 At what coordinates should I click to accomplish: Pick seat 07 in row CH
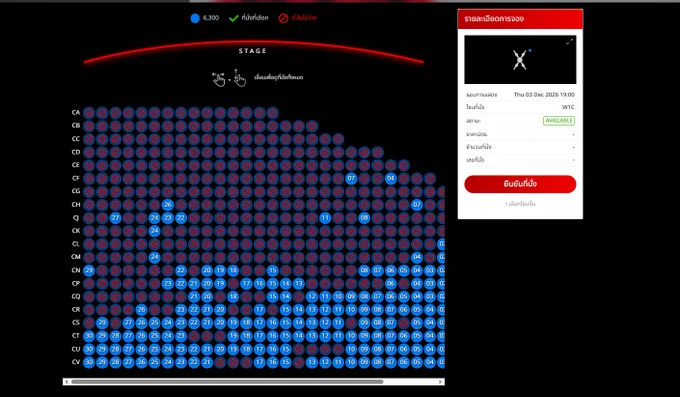(x=417, y=204)
